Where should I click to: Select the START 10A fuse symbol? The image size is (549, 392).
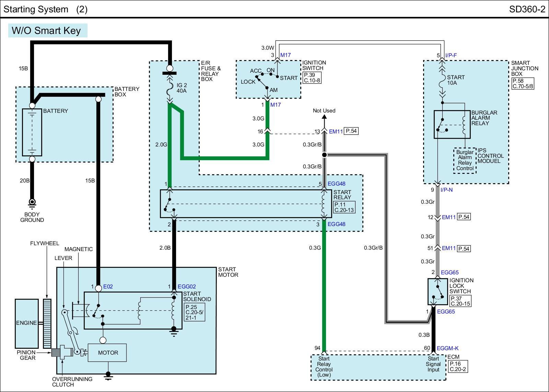pos(442,82)
